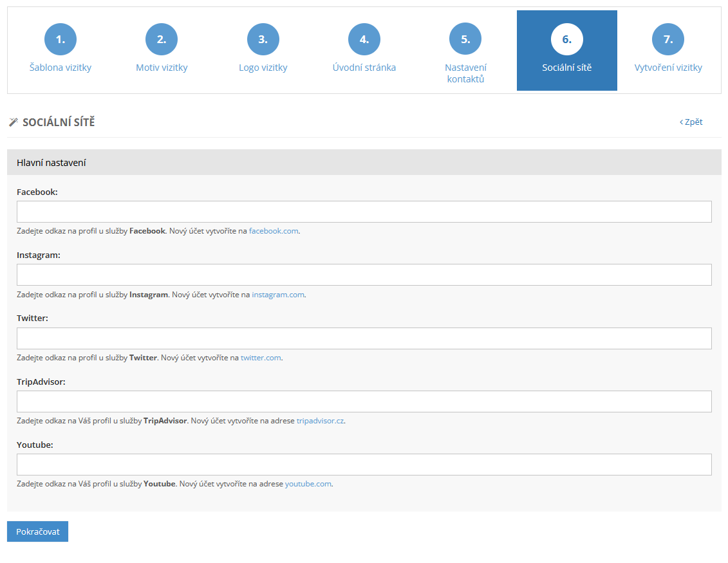Visit the tripadvisor.cz link

[x=320, y=421]
